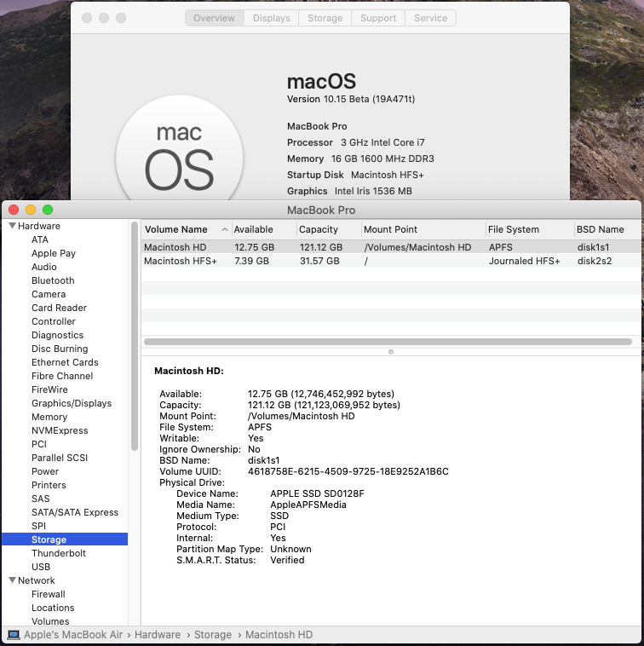Select Parallel SCSI in the sidebar
Viewport: 644px width, 646px height.
click(x=60, y=458)
